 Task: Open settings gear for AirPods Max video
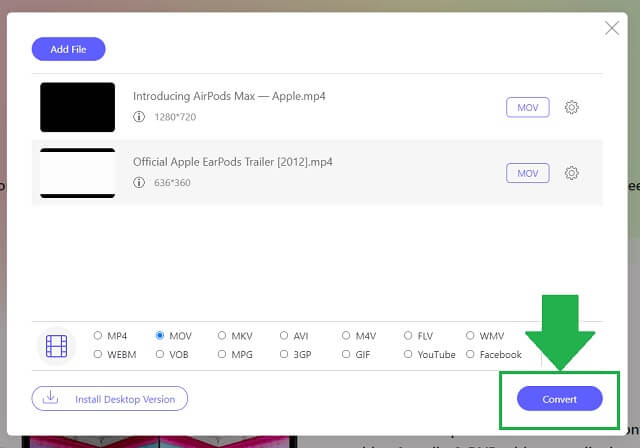click(x=571, y=107)
